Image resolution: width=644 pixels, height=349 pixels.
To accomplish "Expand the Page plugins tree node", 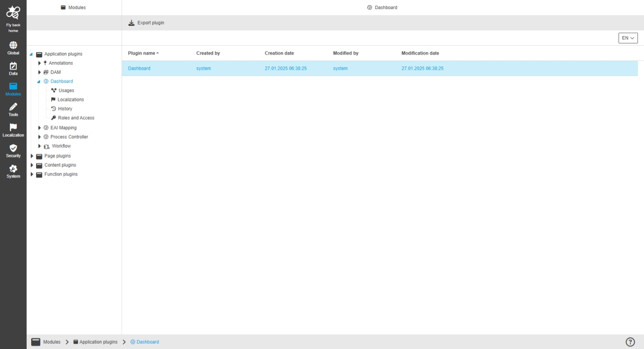I will tap(32, 156).
